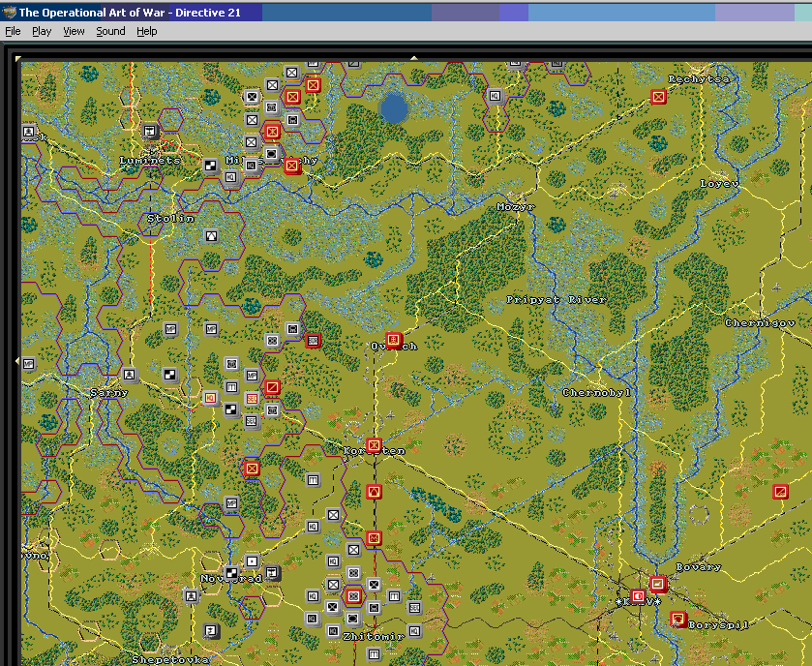Select dark airfield unit above Shepetovka
Viewport: 812px width, 666px height.
click(211, 631)
